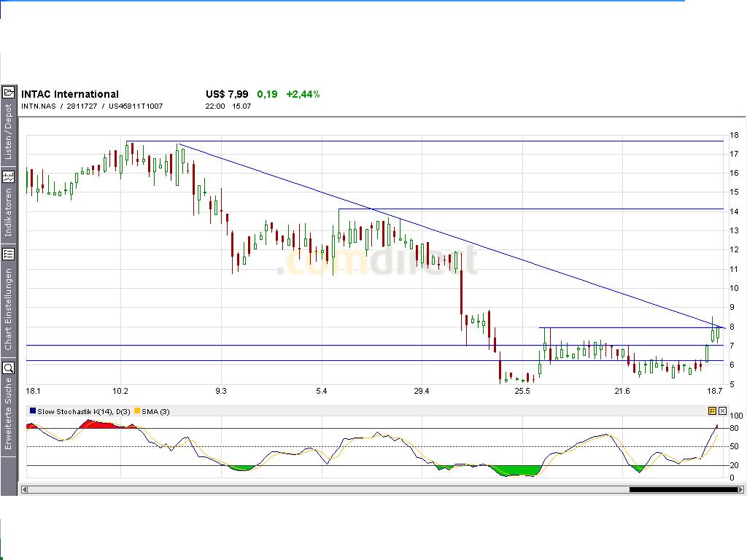
Task: Click the SMA (3) legend label
Action: [155, 411]
